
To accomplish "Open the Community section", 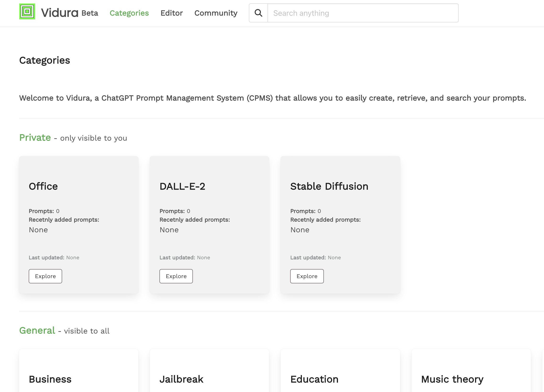I will [216, 13].
